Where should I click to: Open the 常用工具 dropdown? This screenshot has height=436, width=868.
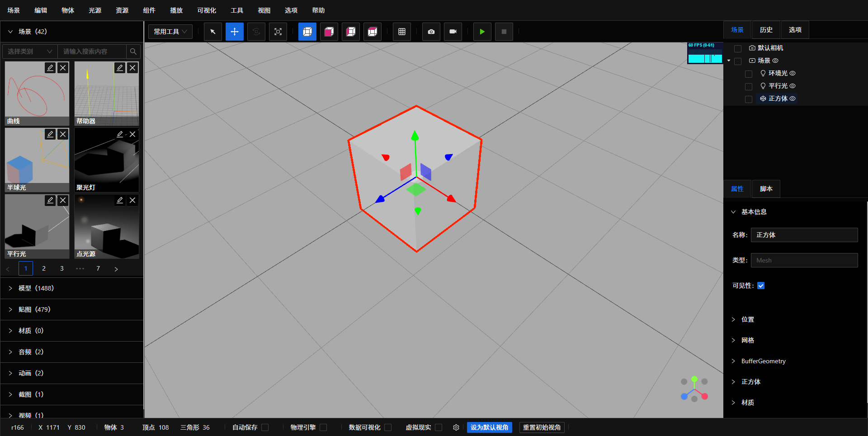[x=170, y=32]
